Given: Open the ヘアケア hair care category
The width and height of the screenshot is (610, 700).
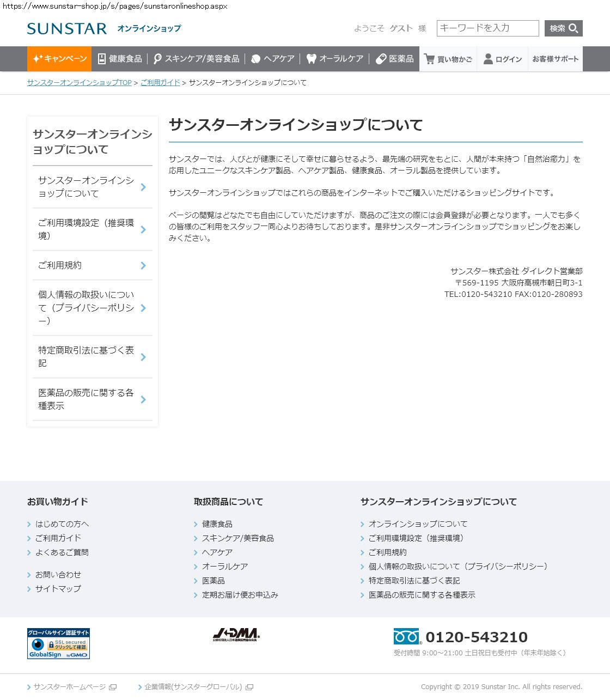Looking at the screenshot, I should click(x=273, y=59).
